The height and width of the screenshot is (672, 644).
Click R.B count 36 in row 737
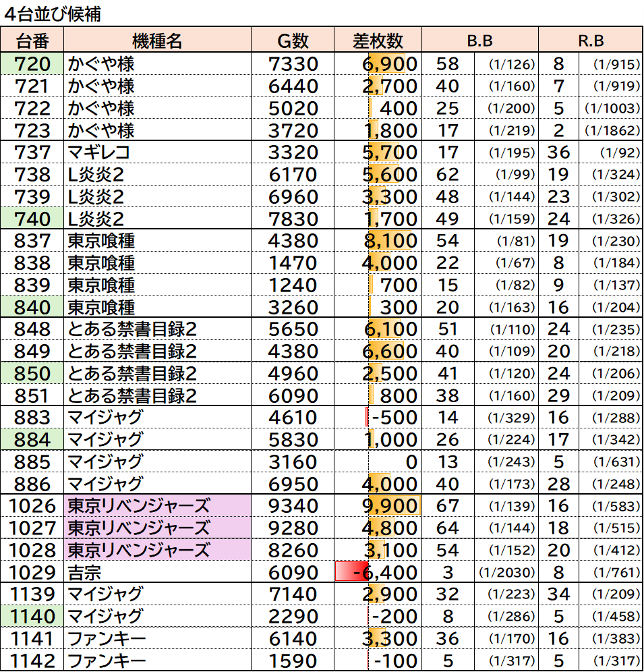(558, 152)
